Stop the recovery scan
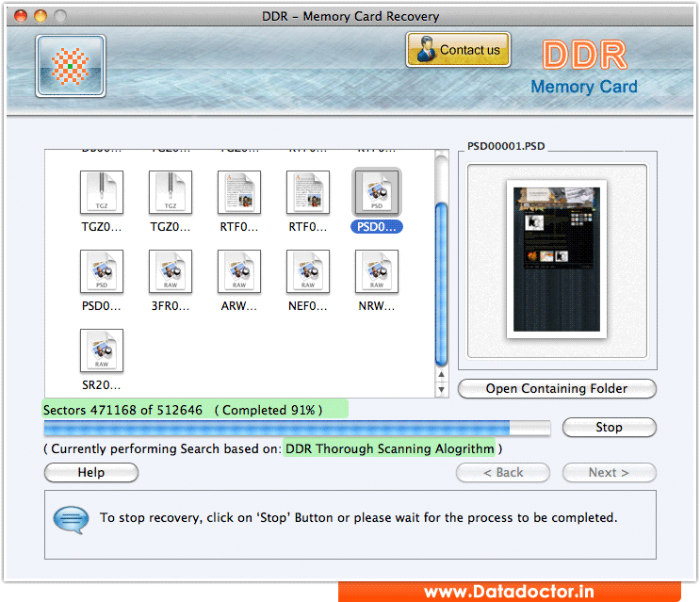The width and height of the screenshot is (700, 602). pos(610,427)
